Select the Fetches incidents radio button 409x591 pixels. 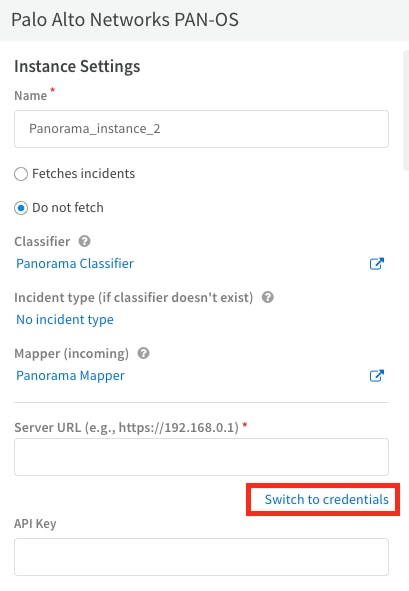(21, 174)
